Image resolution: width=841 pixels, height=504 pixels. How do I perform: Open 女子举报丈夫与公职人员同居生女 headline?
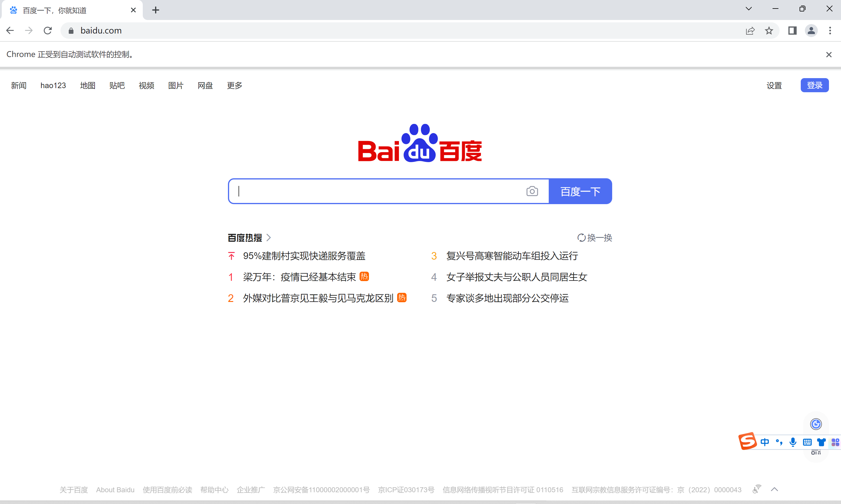[517, 277]
